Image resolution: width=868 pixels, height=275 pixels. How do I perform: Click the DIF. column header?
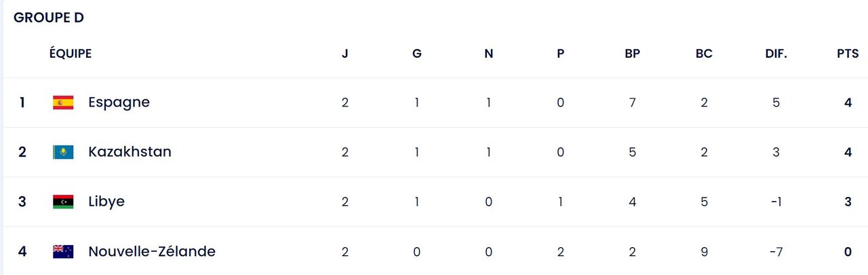[x=776, y=54]
